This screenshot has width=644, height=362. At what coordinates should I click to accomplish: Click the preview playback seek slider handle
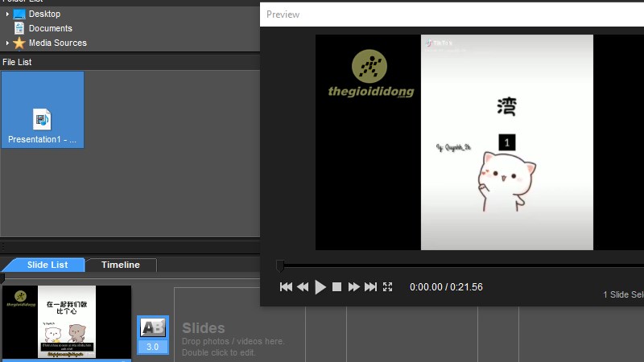pos(280,265)
